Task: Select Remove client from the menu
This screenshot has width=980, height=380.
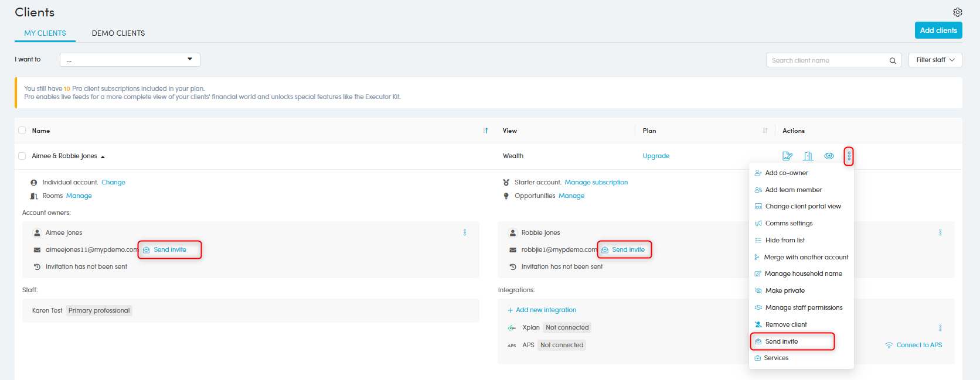Action: (786, 324)
